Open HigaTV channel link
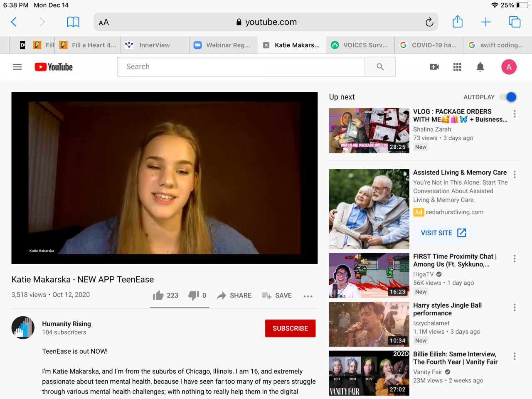The width and height of the screenshot is (532, 399). click(424, 274)
